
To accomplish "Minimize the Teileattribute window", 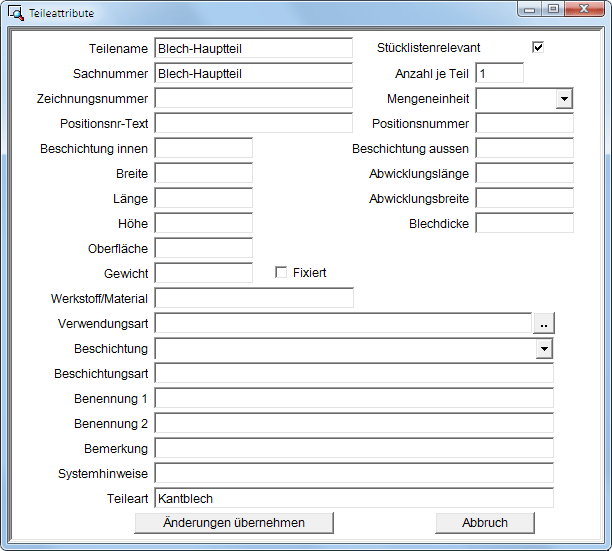I will tap(530, 9).
